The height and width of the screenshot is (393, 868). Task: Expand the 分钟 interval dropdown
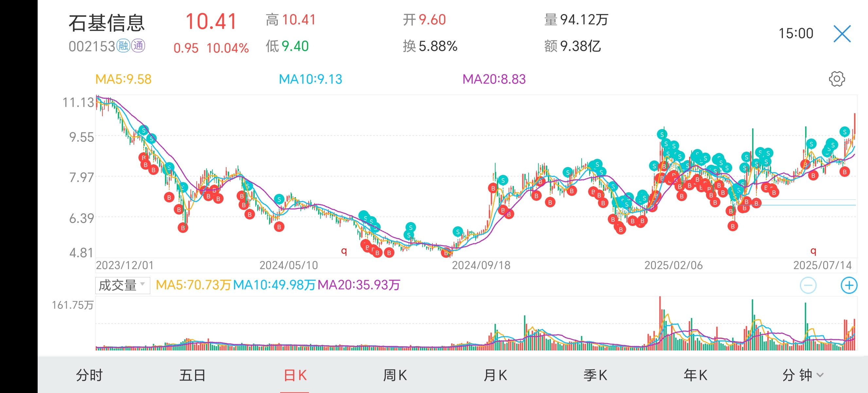[x=803, y=375]
